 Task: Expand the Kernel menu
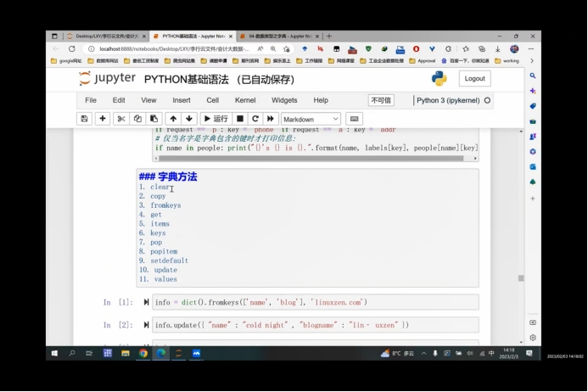(x=245, y=100)
